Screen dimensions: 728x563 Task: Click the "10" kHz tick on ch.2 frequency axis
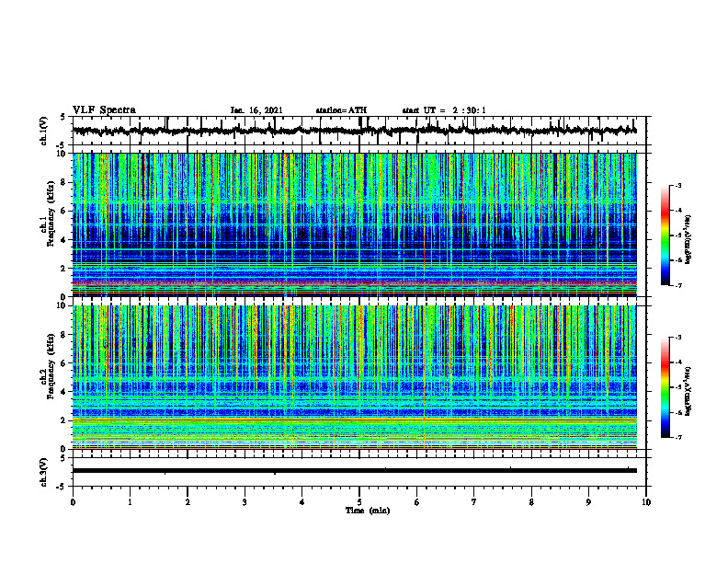pyautogui.click(x=63, y=305)
